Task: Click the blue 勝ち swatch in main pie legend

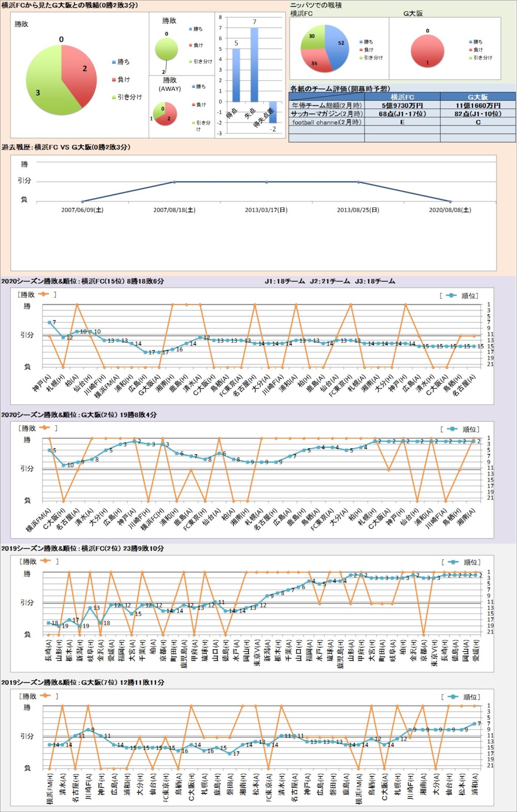Action: point(114,62)
